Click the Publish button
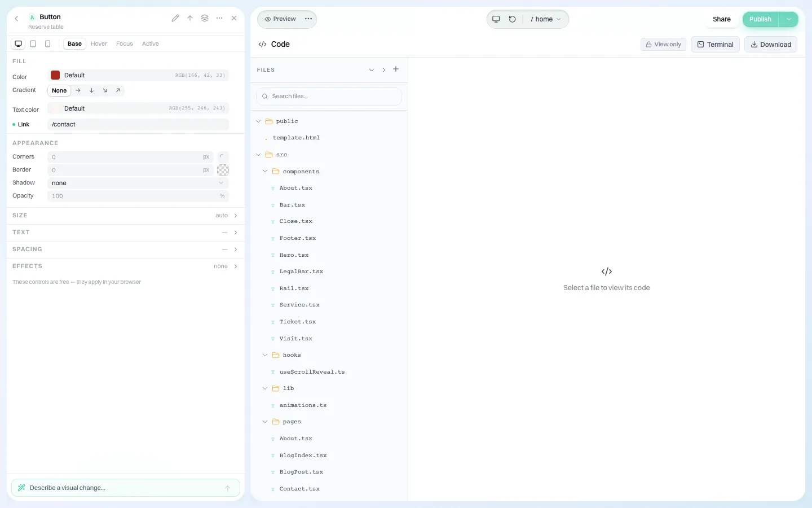The image size is (812, 508). (x=760, y=19)
